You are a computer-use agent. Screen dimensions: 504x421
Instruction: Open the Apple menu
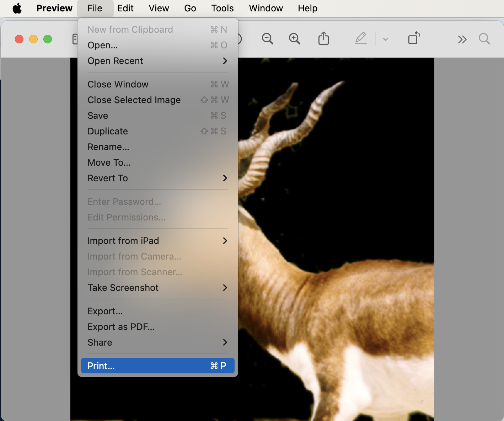[x=17, y=8]
